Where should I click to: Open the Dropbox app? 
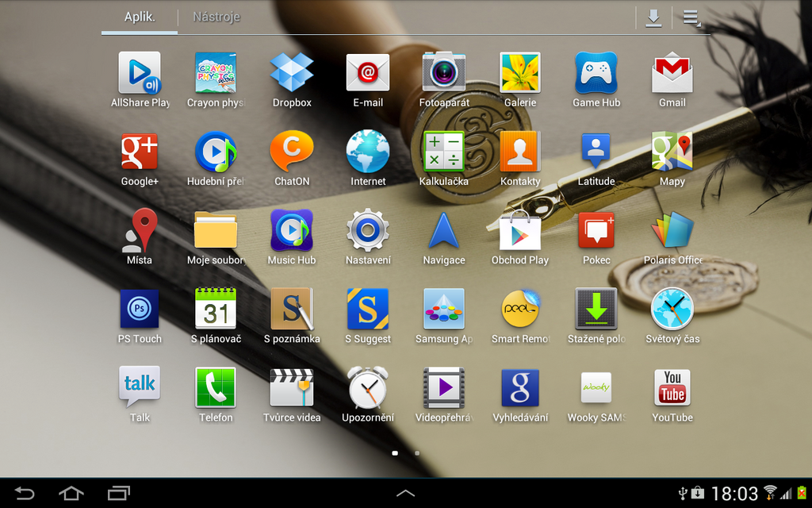click(292, 71)
